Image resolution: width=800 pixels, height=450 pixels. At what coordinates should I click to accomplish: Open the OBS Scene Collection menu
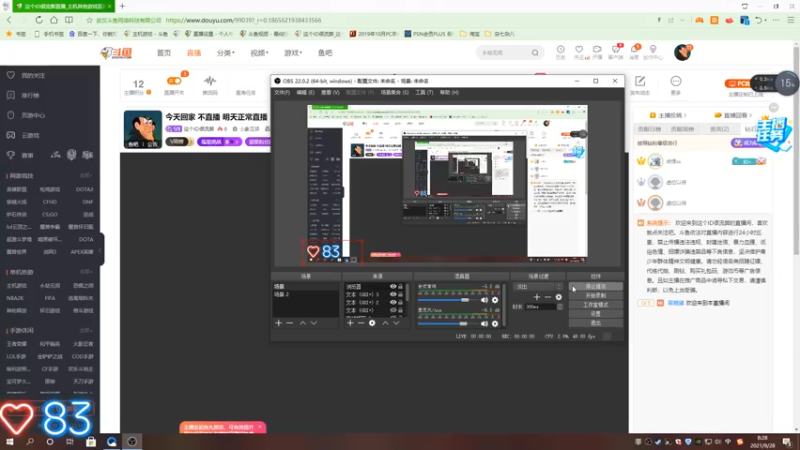(x=394, y=92)
